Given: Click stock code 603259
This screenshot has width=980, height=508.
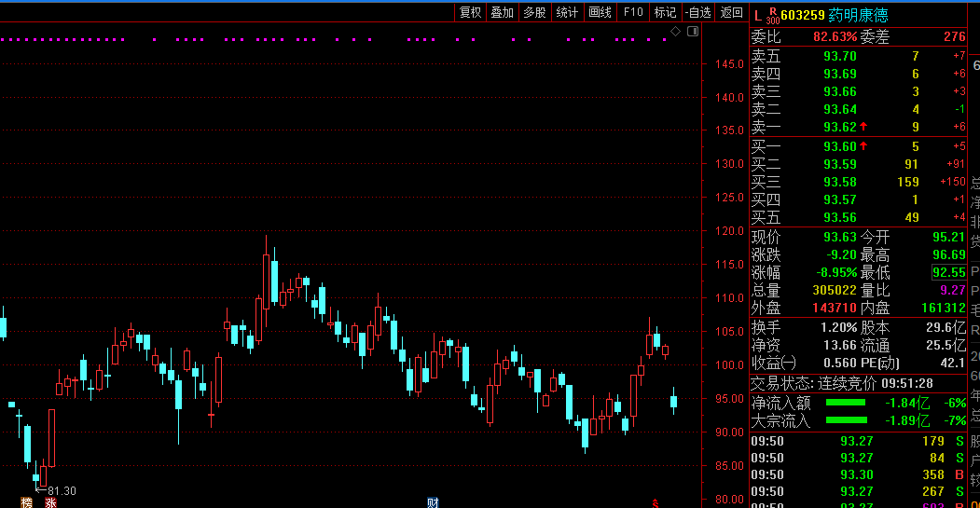Looking at the screenshot, I should pos(803,15).
